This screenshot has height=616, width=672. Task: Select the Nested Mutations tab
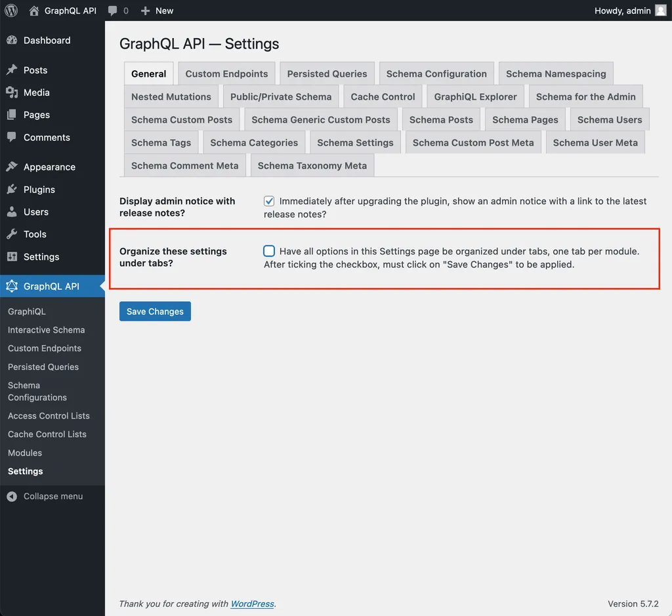[171, 97]
